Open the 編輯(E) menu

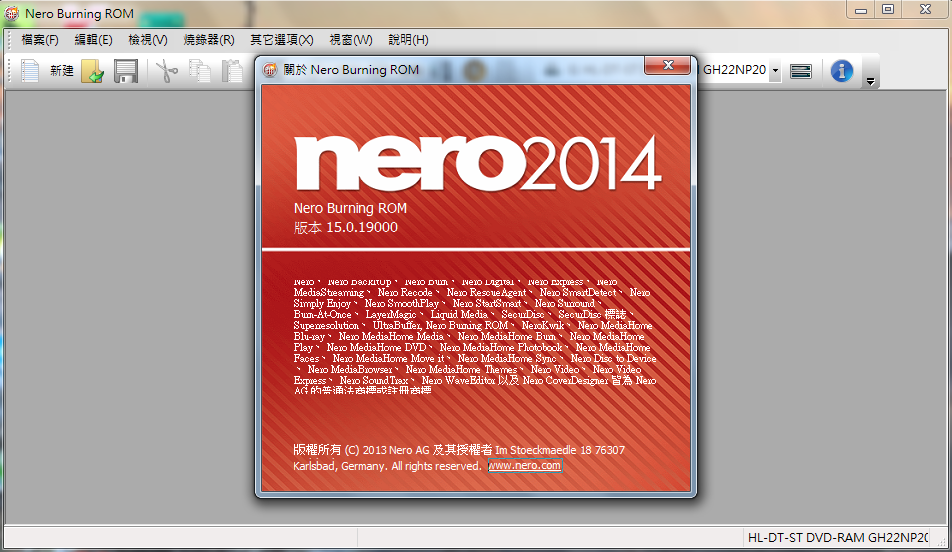click(x=94, y=40)
